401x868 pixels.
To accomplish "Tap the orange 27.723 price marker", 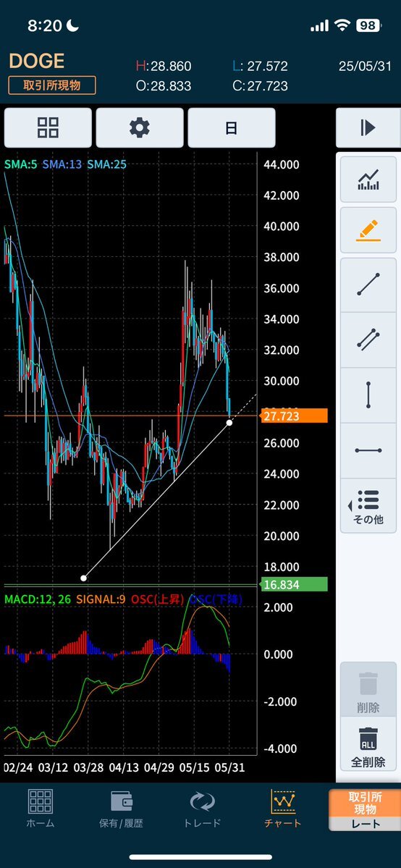I will tap(294, 416).
